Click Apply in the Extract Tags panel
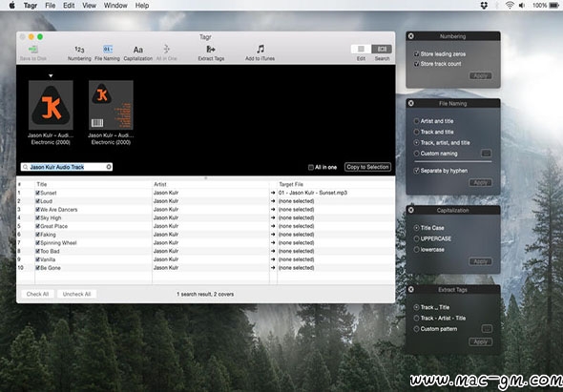Screen dimensions: 563x392 480,341
